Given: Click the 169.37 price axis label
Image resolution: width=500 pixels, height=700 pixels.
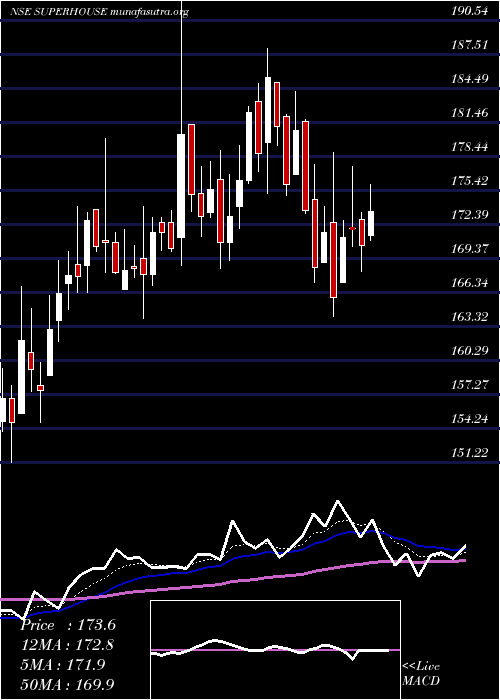Looking at the screenshot, I should (469, 250).
